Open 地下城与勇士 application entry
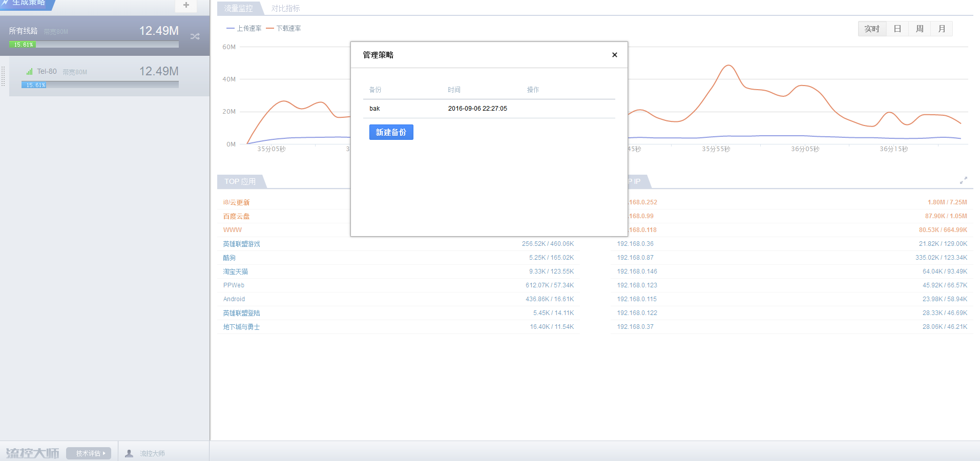 pos(241,327)
